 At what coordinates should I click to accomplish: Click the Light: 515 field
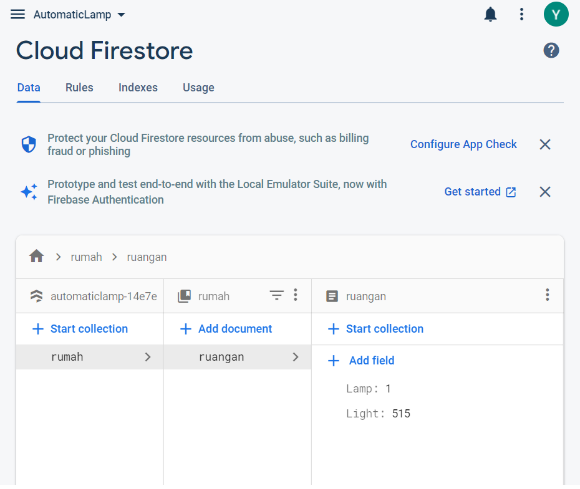pos(378,414)
